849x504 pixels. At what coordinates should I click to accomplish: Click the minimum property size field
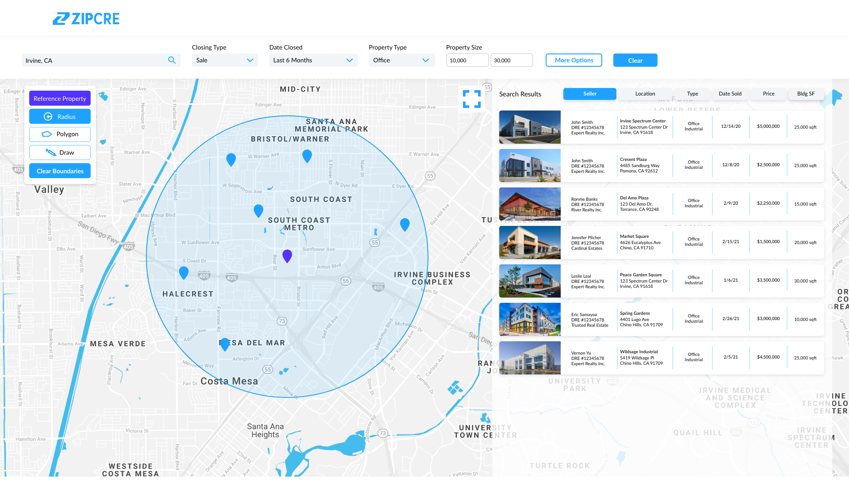(467, 60)
